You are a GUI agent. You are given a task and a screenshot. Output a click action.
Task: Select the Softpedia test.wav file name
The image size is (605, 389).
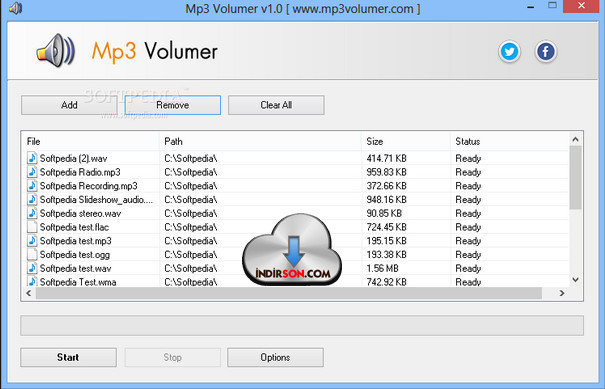(76, 269)
